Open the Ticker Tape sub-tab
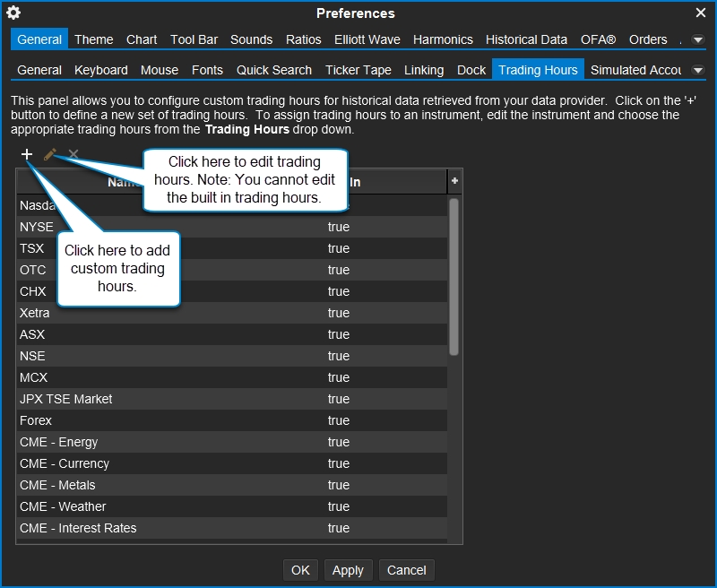Image resolution: width=717 pixels, height=588 pixels. tap(358, 70)
